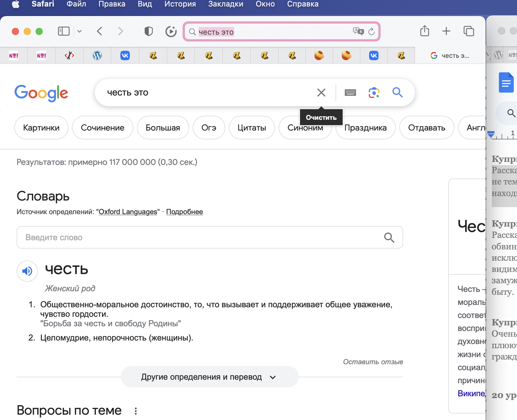Viewport: 517px width, 420px height.
Task: Play pronunciation of честь
Action: click(27, 271)
